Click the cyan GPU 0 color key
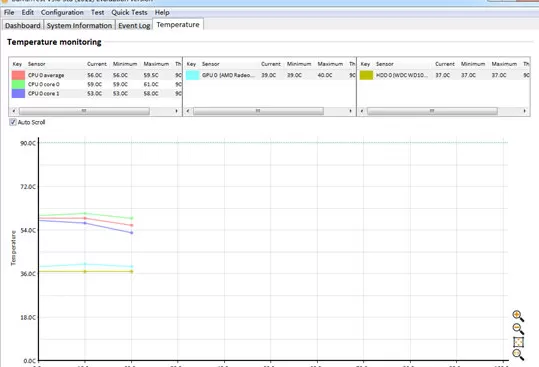The width and height of the screenshot is (539, 367). coord(192,75)
